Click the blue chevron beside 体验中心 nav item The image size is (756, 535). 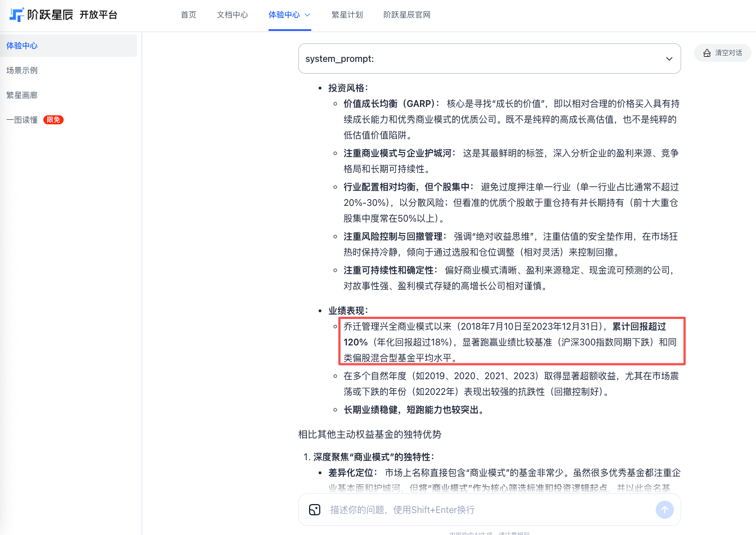(x=307, y=15)
